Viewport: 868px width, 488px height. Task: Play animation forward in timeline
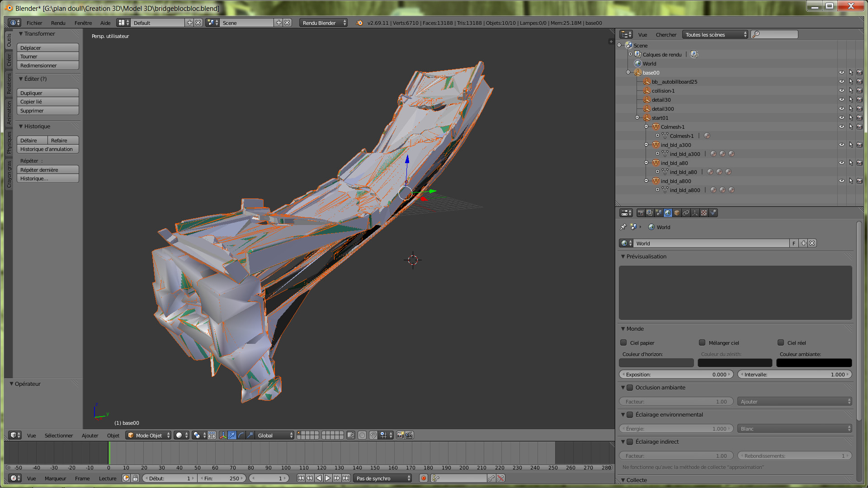coord(328,478)
